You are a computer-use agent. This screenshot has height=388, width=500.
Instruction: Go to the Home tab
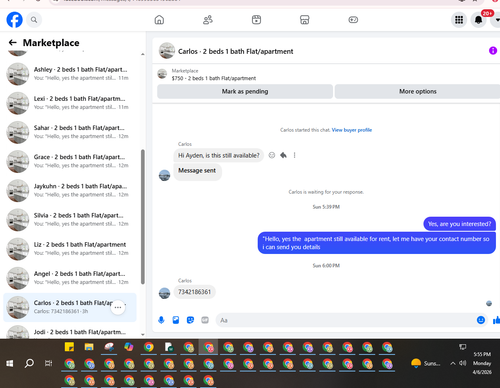159,20
